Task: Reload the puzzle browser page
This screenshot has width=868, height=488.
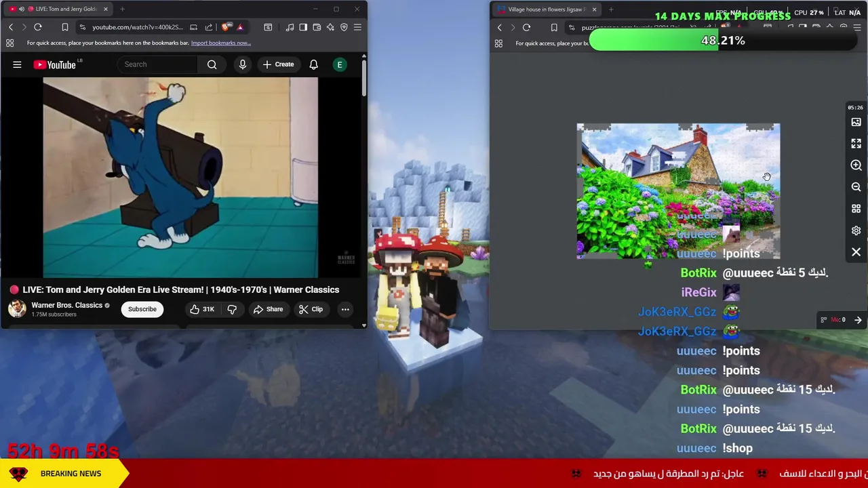Action: coord(527,28)
